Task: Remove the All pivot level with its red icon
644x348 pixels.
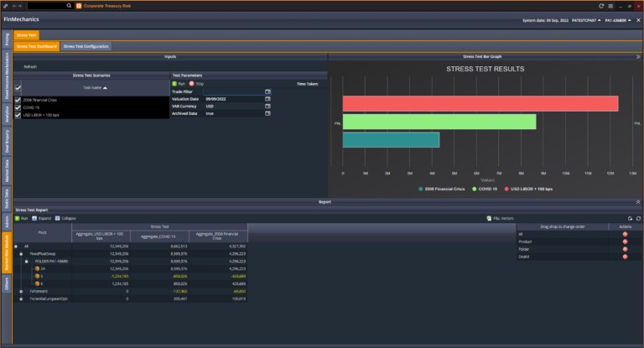Action: tap(625, 234)
